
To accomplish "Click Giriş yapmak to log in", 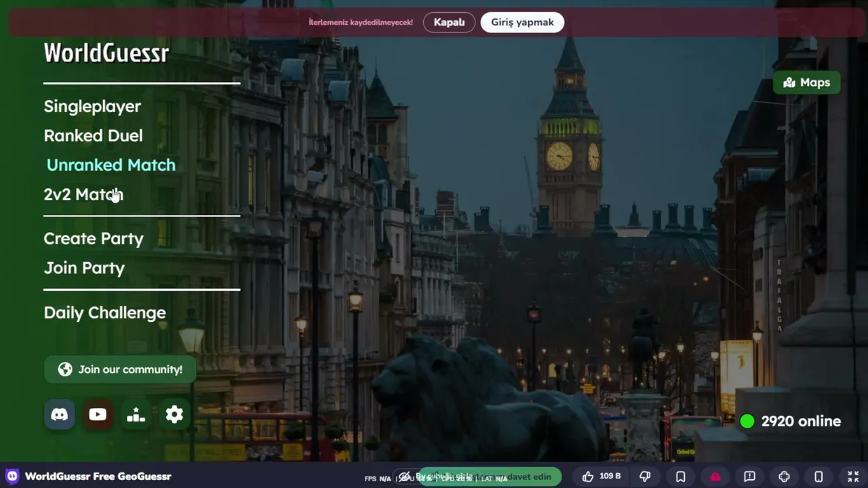I will click(522, 22).
